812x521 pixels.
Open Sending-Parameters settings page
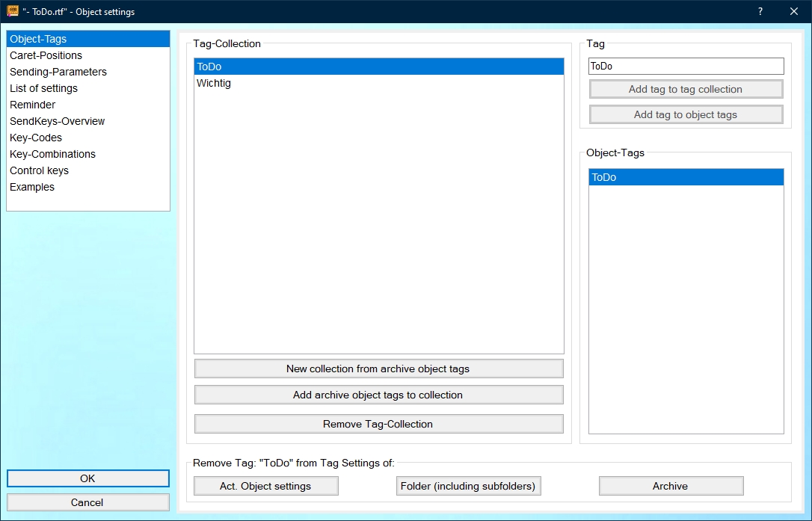tap(58, 72)
